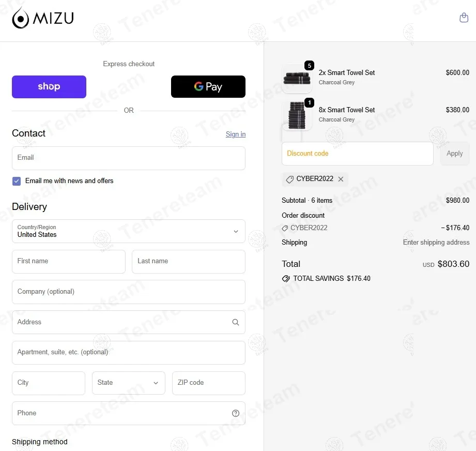Click the $600.00 item price

457,72
